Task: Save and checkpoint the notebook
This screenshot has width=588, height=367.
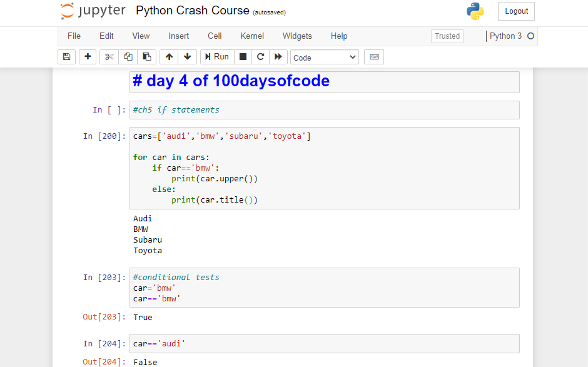Action: click(67, 57)
